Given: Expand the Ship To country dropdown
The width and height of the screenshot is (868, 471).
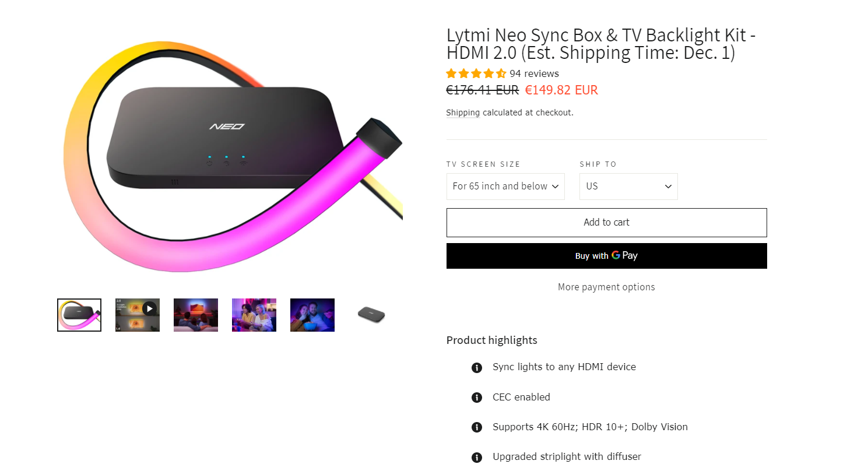Looking at the screenshot, I should click(x=628, y=187).
